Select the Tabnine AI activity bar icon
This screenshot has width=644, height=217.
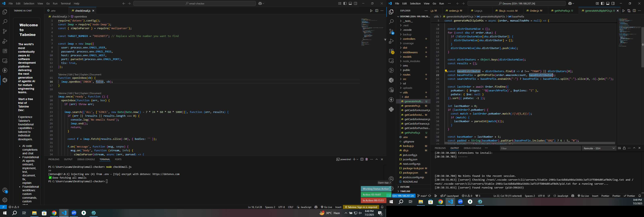tap(5, 80)
